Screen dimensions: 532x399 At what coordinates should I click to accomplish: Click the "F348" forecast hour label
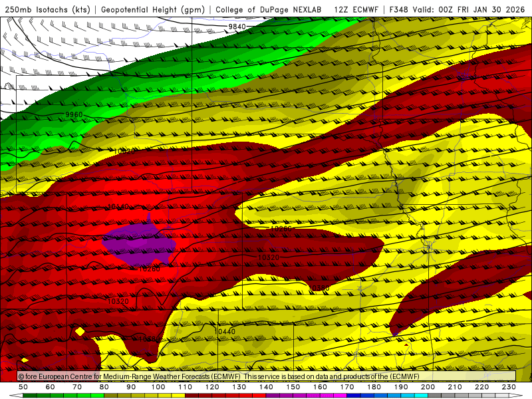point(398,9)
